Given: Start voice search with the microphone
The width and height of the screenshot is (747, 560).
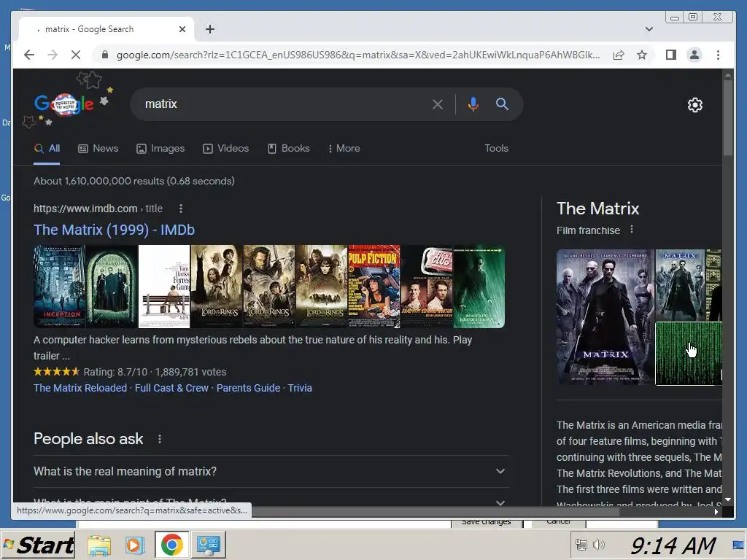Looking at the screenshot, I should tap(473, 104).
